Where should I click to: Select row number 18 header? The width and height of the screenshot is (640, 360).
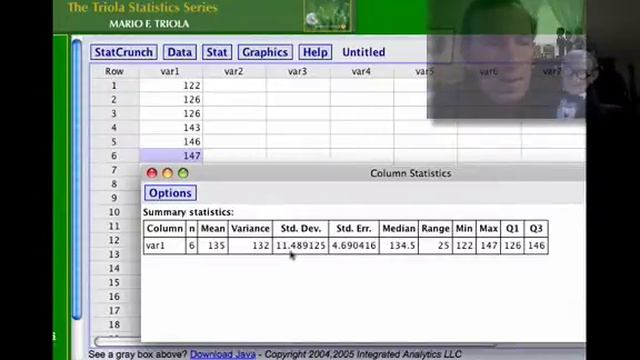coord(114,324)
